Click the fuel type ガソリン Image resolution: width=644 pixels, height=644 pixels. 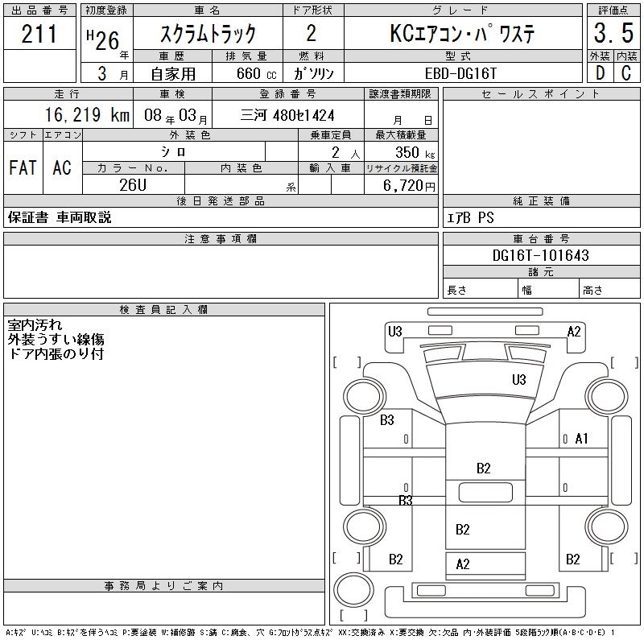(313, 74)
